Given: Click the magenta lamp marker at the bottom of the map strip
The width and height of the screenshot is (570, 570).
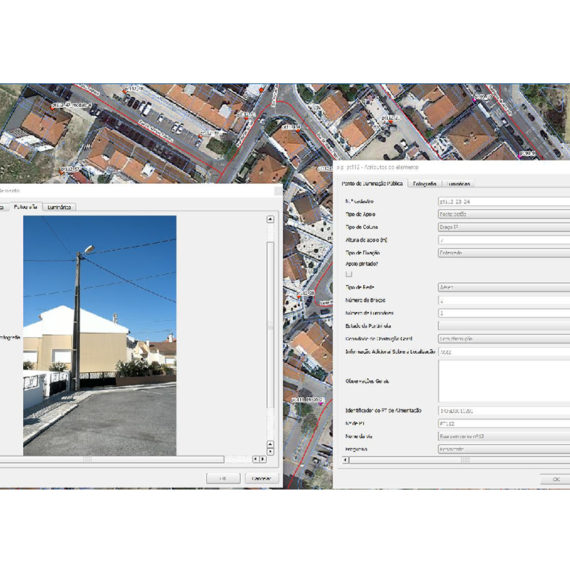Looking at the screenshot, I should 321,404.
